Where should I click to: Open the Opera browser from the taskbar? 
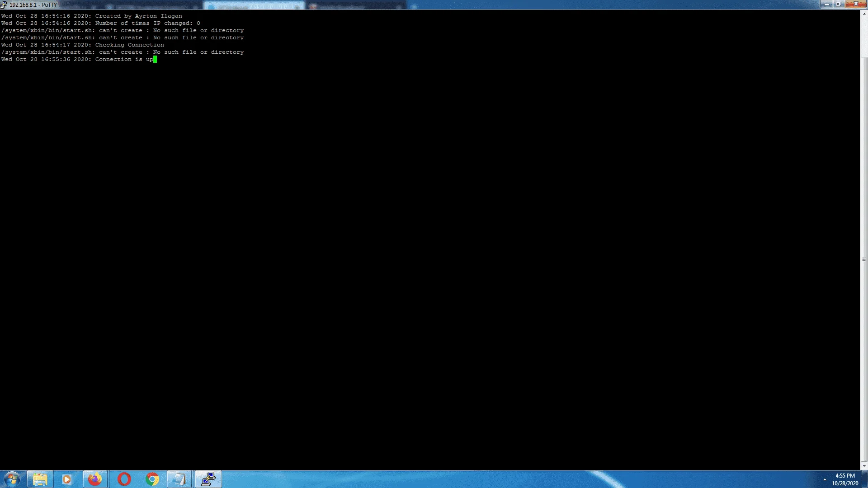(124, 479)
